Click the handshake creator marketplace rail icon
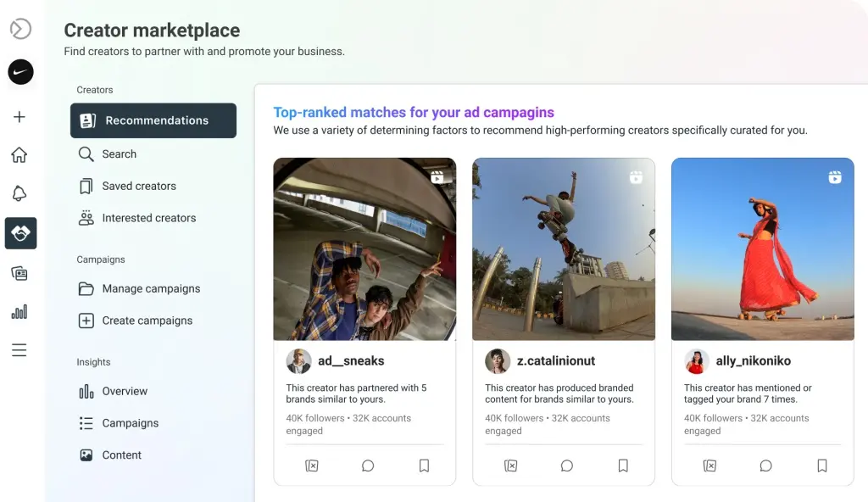868x502 pixels. coord(20,233)
